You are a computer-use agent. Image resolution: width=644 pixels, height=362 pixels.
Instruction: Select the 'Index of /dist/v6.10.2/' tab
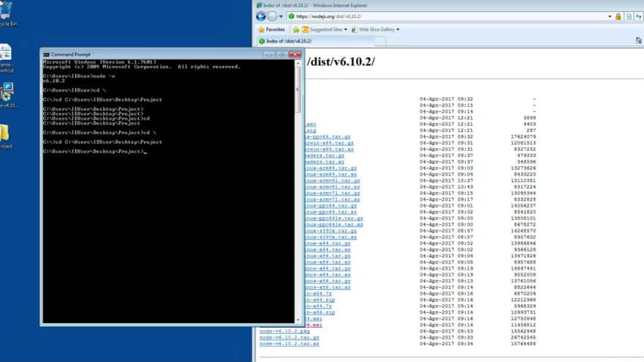pyautogui.click(x=315, y=41)
